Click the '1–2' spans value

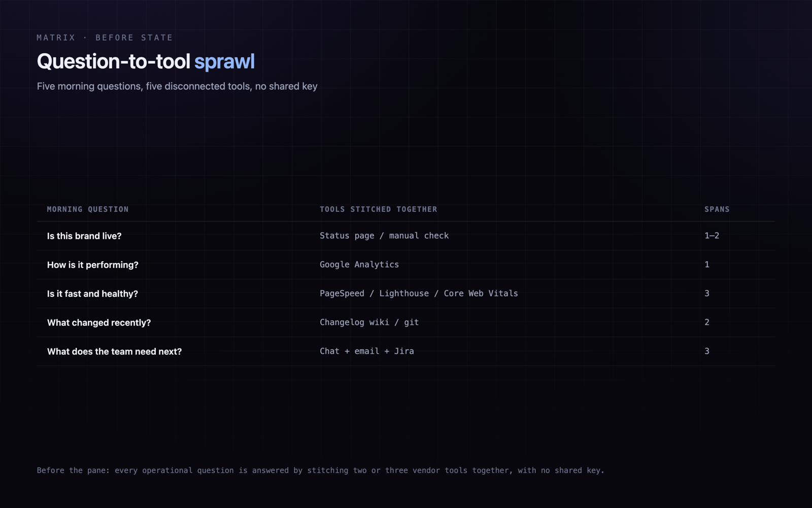pos(712,236)
